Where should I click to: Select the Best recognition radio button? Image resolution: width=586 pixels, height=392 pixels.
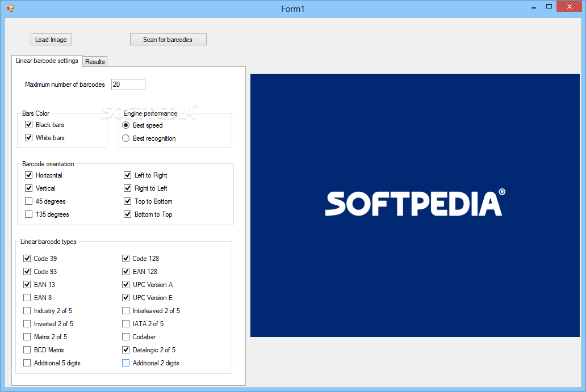tap(126, 138)
